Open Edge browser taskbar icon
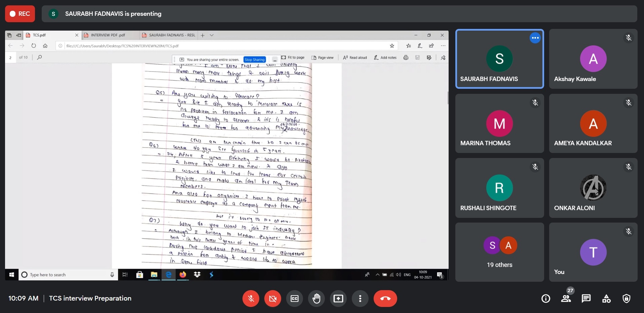644x313 pixels. tap(168, 275)
